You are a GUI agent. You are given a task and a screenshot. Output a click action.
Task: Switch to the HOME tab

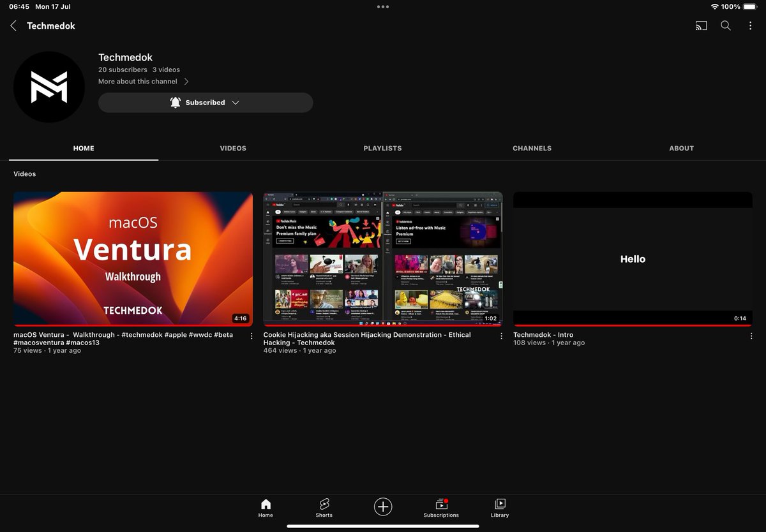(x=84, y=148)
